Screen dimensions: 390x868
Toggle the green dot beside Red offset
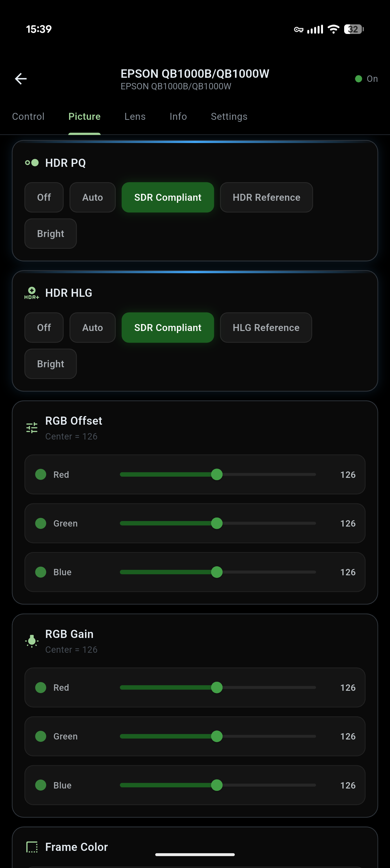point(40,474)
